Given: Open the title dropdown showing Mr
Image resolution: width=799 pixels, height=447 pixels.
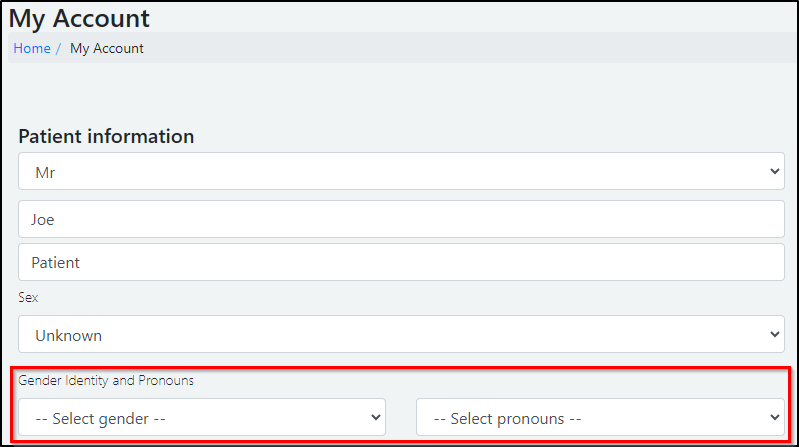Looking at the screenshot, I should pos(400,172).
